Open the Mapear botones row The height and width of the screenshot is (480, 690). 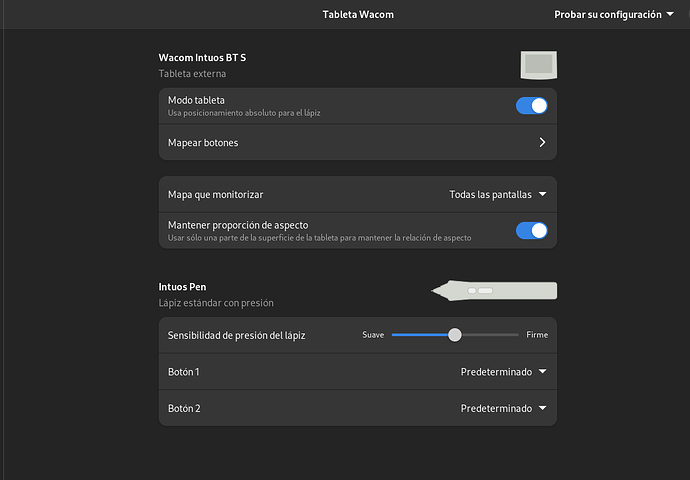click(x=358, y=143)
